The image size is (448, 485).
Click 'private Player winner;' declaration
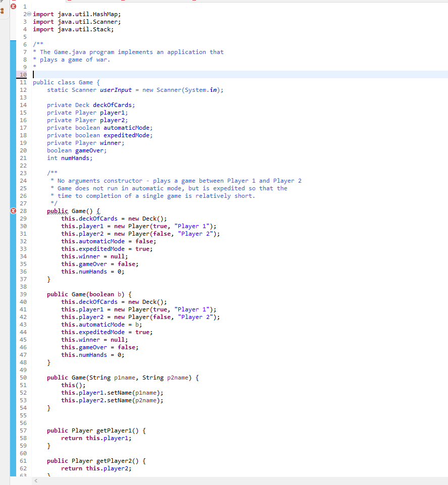[86, 143]
